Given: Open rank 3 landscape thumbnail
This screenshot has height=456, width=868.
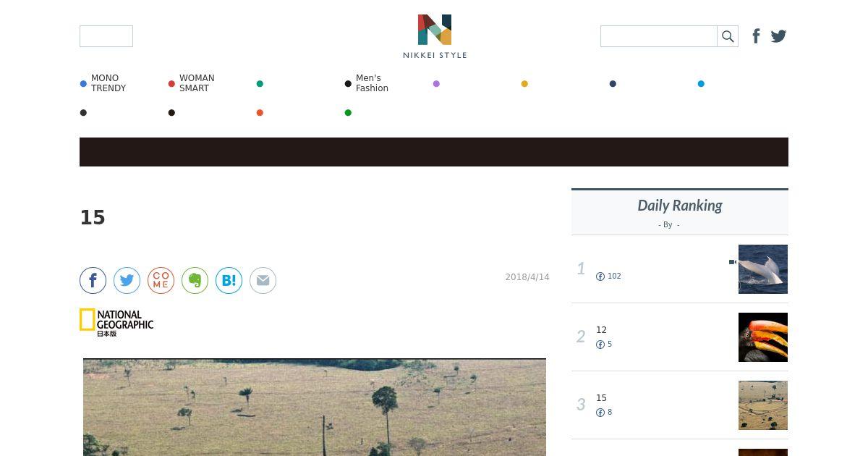Looking at the screenshot, I should pyautogui.click(x=763, y=405).
